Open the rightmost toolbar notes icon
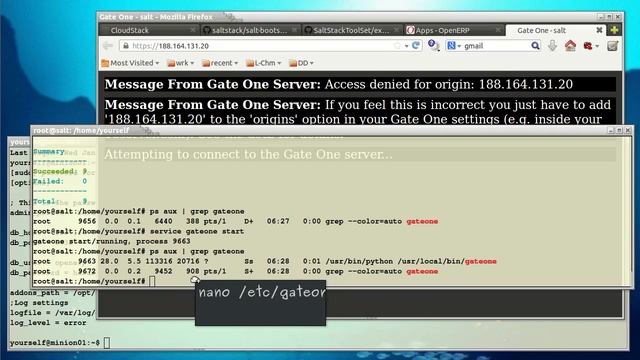This screenshot has width=640, height=360. tap(612, 46)
